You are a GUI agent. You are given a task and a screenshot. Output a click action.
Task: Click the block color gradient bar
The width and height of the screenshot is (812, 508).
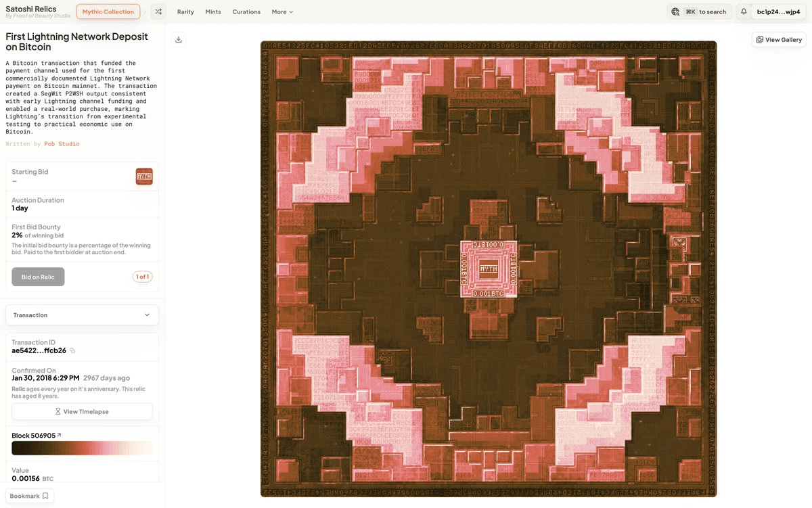pyautogui.click(x=82, y=448)
